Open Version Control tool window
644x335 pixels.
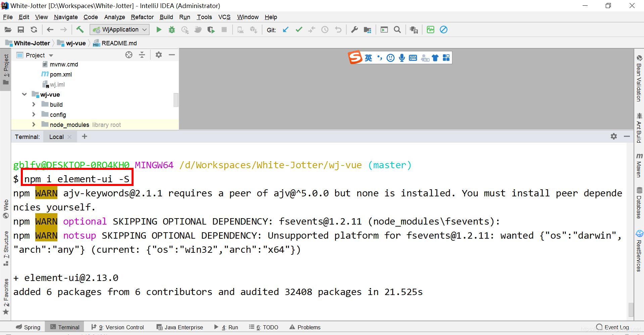click(117, 327)
